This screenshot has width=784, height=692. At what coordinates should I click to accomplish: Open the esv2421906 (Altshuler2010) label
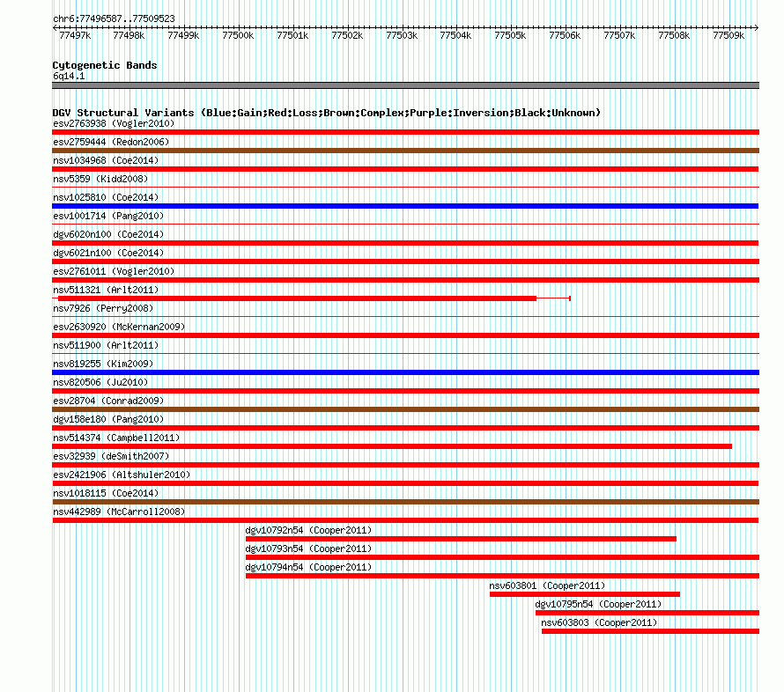coord(122,475)
